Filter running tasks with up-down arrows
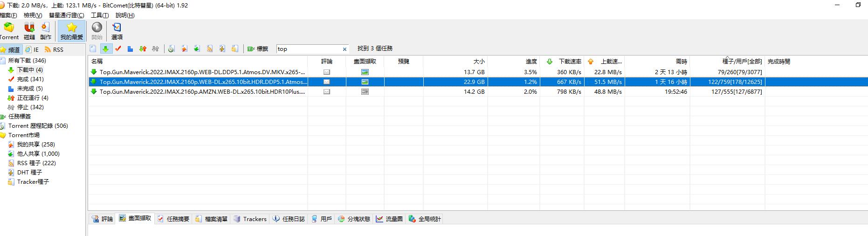868x236 pixels. pos(143,49)
